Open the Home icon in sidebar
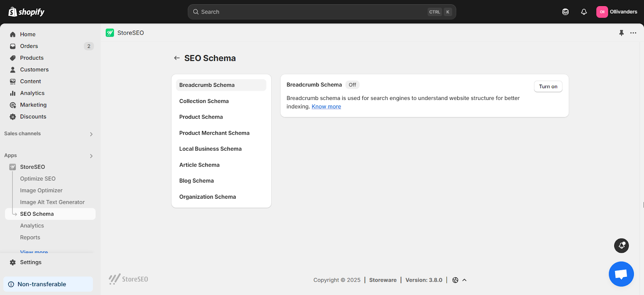The height and width of the screenshot is (295, 644). point(13,34)
